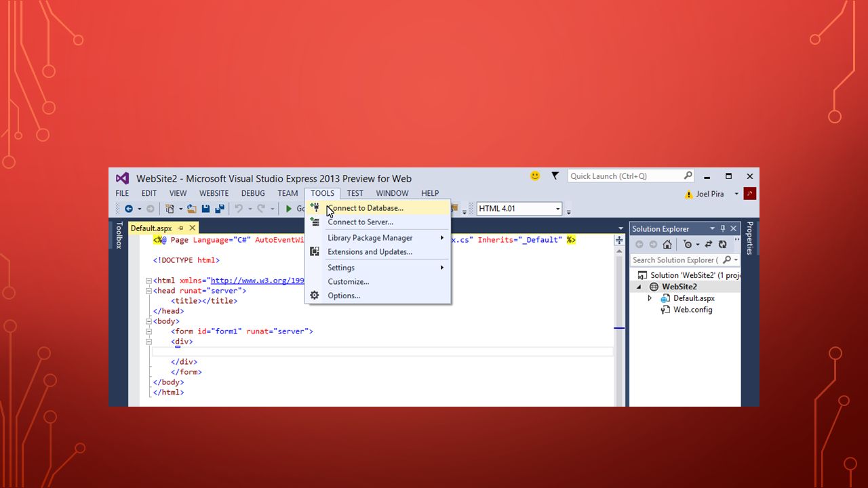Open the Settings submenu
Screen dimensions: 868x488
click(378, 268)
